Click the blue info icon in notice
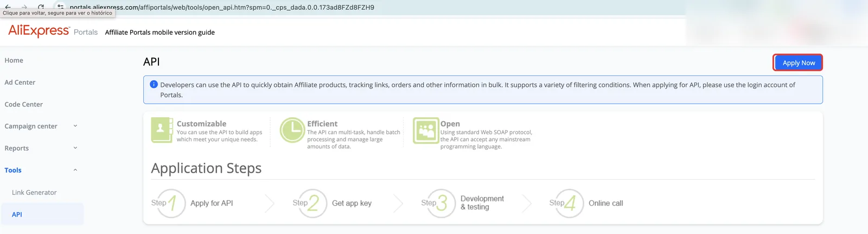Viewport: 868px width, 234px height. click(154, 84)
